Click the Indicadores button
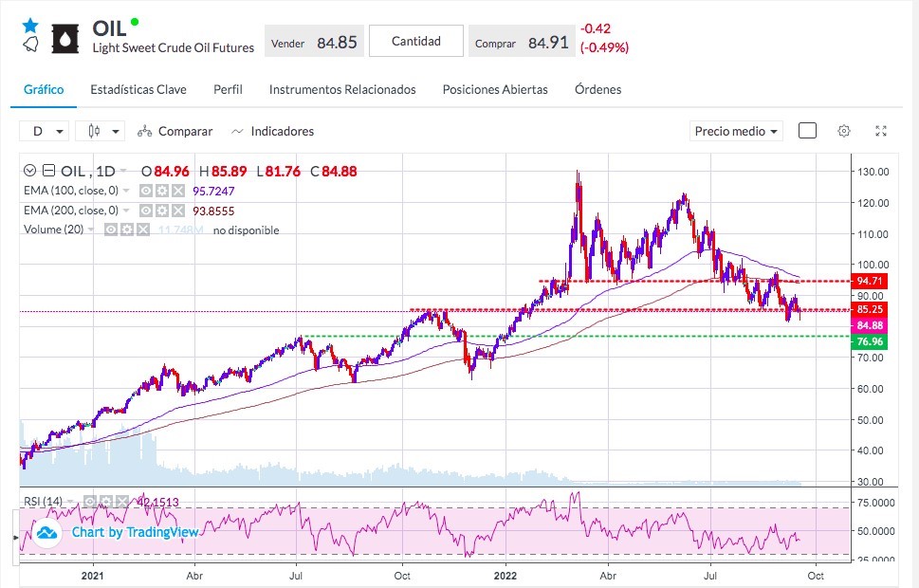 272,131
